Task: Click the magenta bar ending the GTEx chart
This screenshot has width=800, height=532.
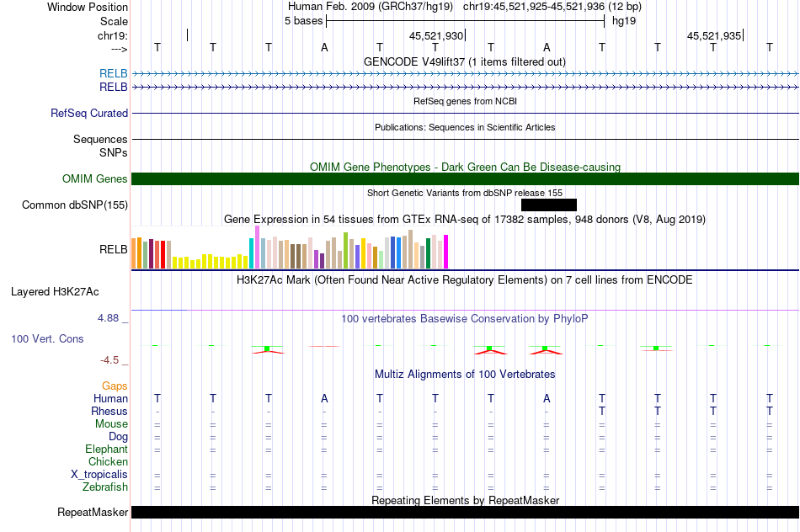Action: click(446, 252)
